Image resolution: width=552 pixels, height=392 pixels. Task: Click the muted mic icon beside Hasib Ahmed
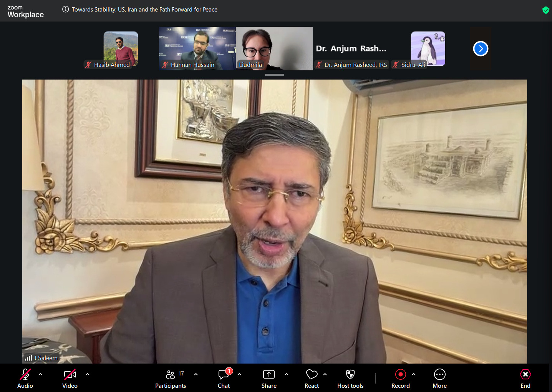click(88, 65)
